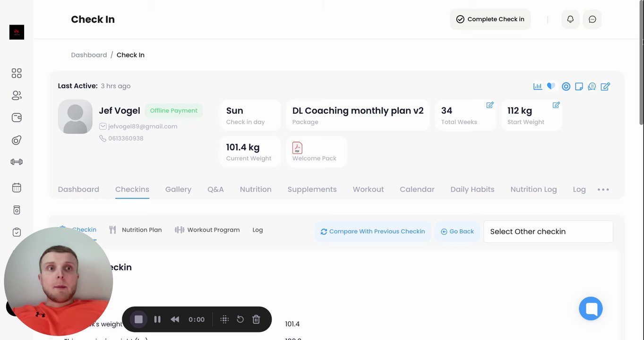Click Compare With Previous Checkin

click(x=372, y=231)
